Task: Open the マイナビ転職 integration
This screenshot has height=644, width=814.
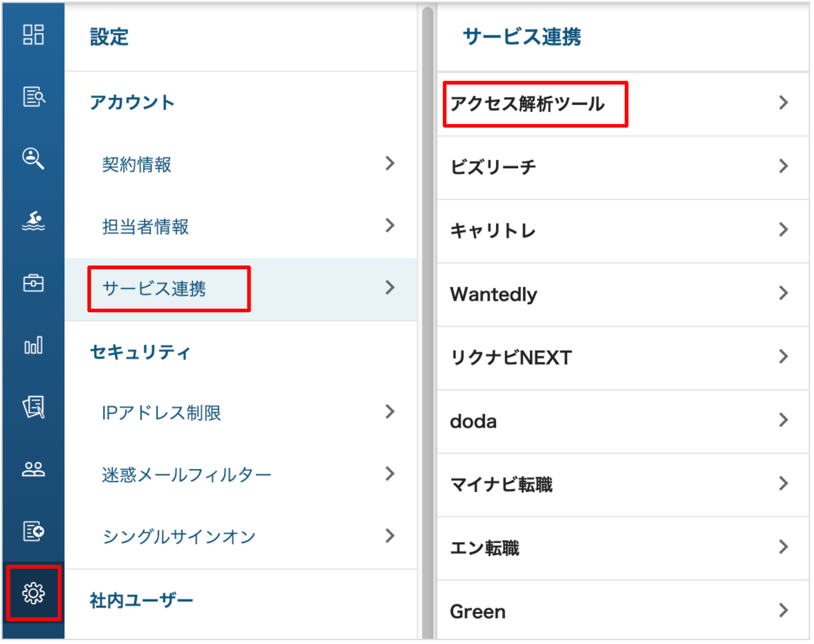Action: (623, 485)
